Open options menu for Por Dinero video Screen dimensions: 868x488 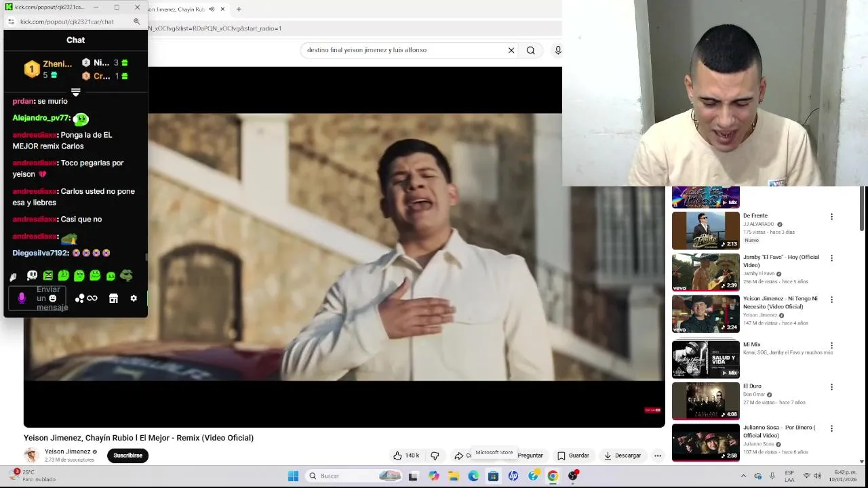coord(831,428)
